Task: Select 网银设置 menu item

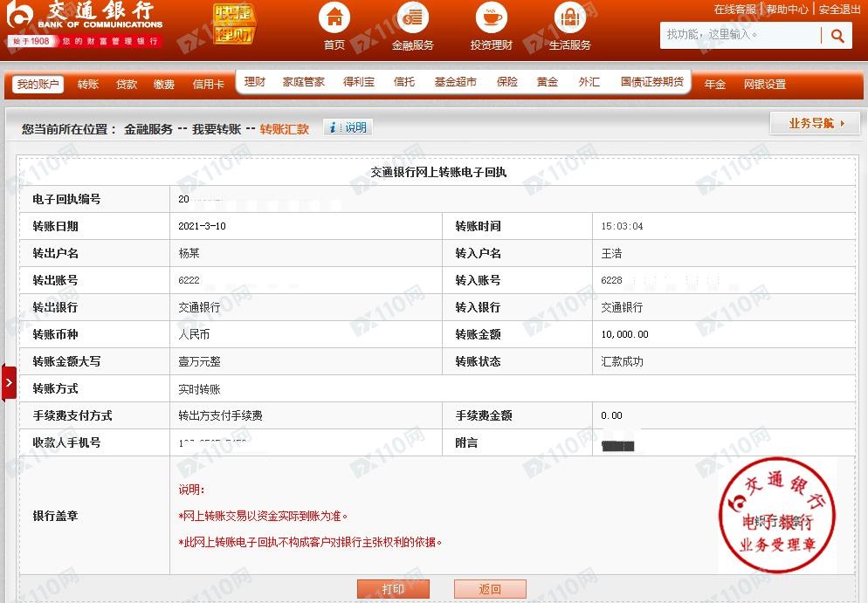Action: tap(765, 84)
